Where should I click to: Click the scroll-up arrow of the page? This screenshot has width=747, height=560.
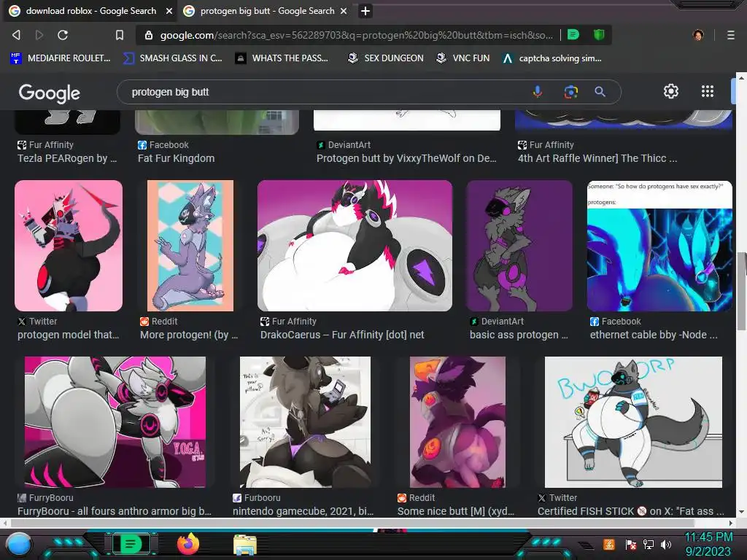point(741,77)
